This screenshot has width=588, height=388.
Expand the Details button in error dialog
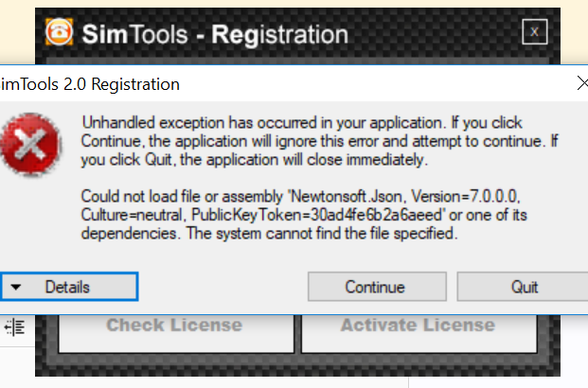pyautogui.click(x=69, y=287)
